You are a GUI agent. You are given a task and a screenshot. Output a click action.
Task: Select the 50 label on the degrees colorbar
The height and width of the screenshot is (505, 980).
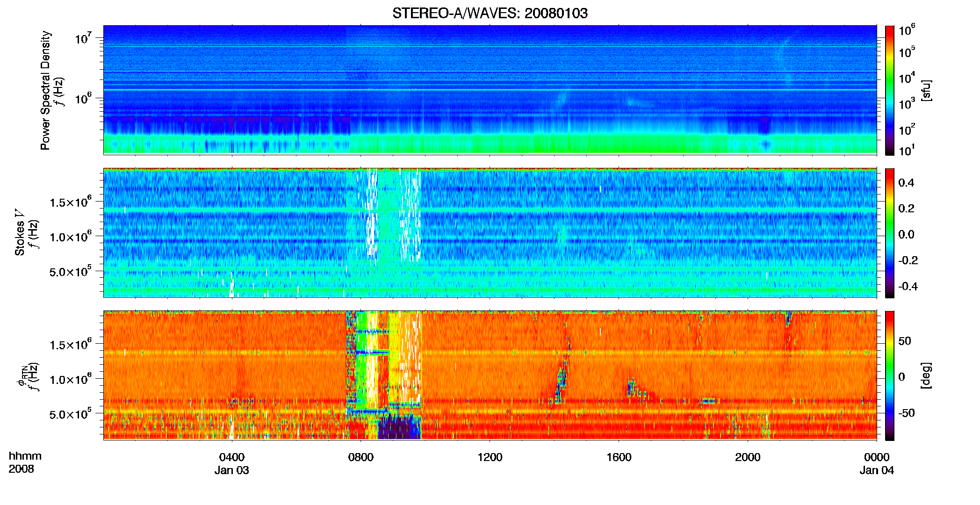pos(905,341)
